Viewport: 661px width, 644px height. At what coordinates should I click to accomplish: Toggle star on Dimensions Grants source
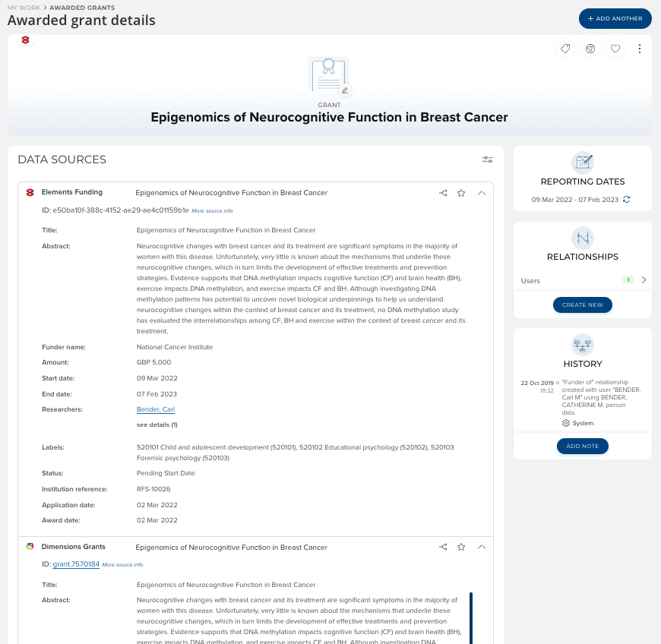tap(461, 547)
